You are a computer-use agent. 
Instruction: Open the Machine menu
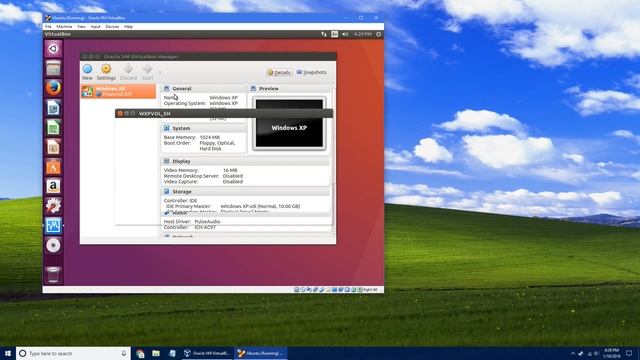pyautogui.click(x=64, y=27)
